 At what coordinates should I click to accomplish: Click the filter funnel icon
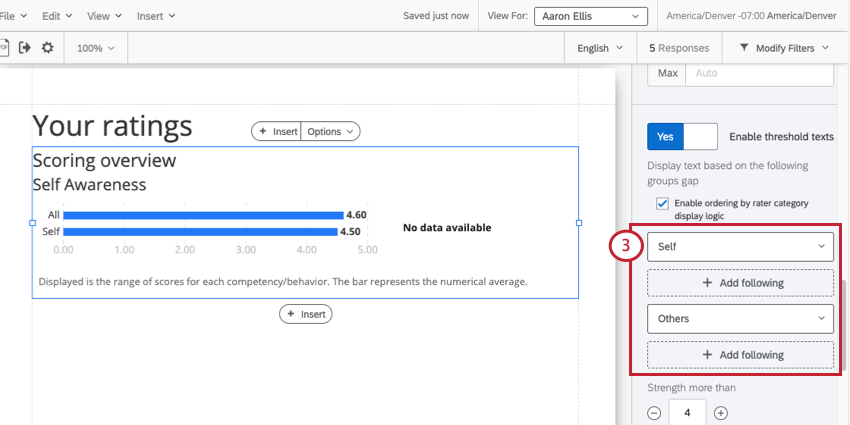click(x=744, y=48)
